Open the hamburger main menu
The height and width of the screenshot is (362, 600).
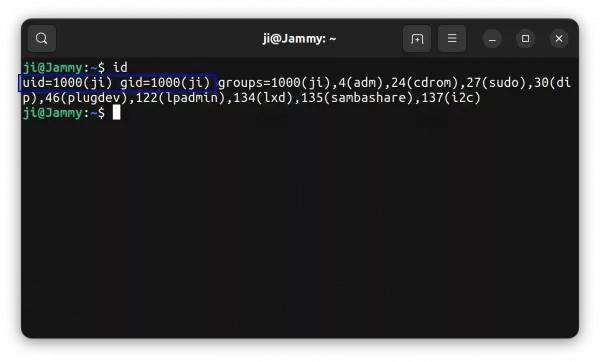pos(452,39)
